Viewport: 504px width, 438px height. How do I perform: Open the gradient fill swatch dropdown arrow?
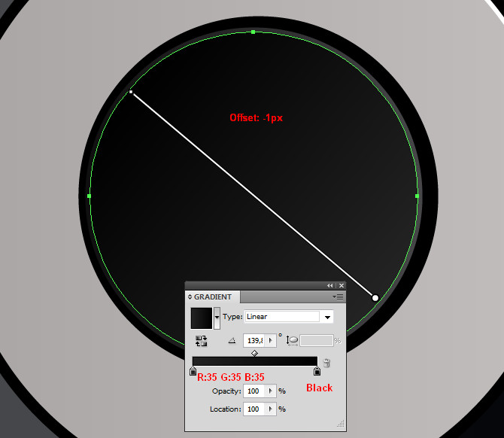pyautogui.click(x=217, y=318)
